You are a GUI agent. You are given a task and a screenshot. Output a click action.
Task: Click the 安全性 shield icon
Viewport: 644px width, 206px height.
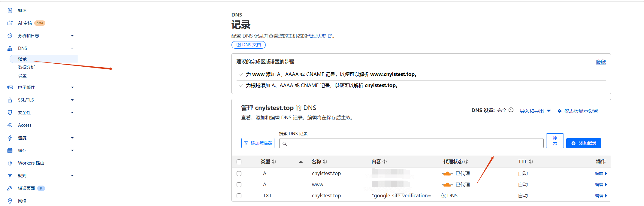tap(10, 113)
